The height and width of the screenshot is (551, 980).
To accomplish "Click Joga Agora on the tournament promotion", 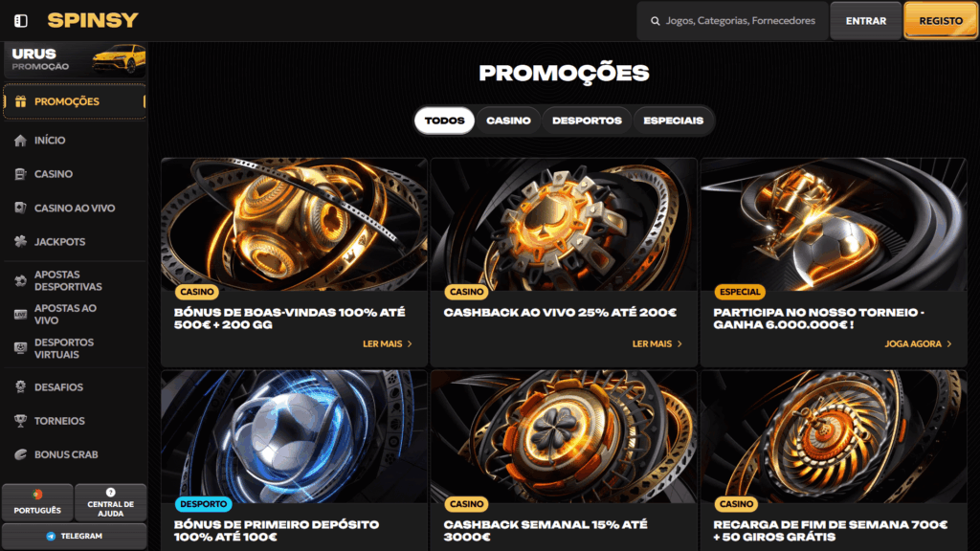I will tap(918, 343).
